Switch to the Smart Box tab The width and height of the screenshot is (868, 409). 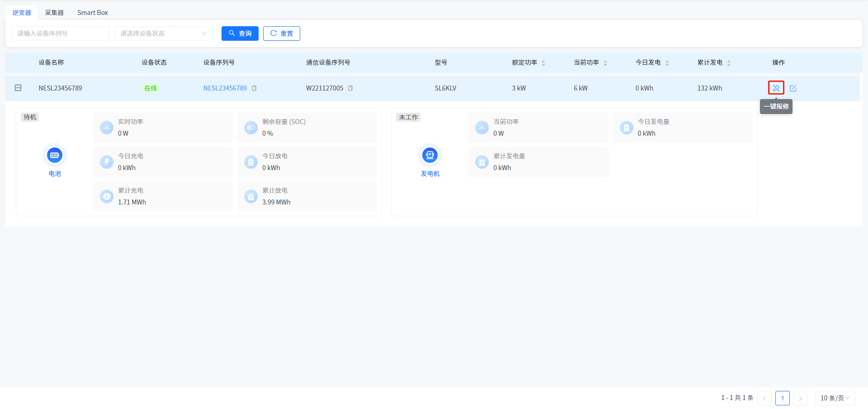click(x=92, y=13)
